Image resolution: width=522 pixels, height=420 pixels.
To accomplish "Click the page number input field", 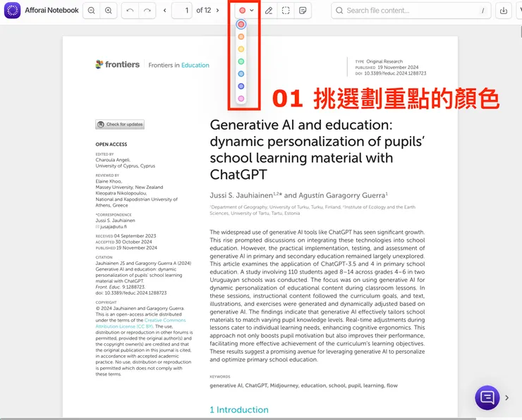I will pyautogui.click(x=182, y=11).
